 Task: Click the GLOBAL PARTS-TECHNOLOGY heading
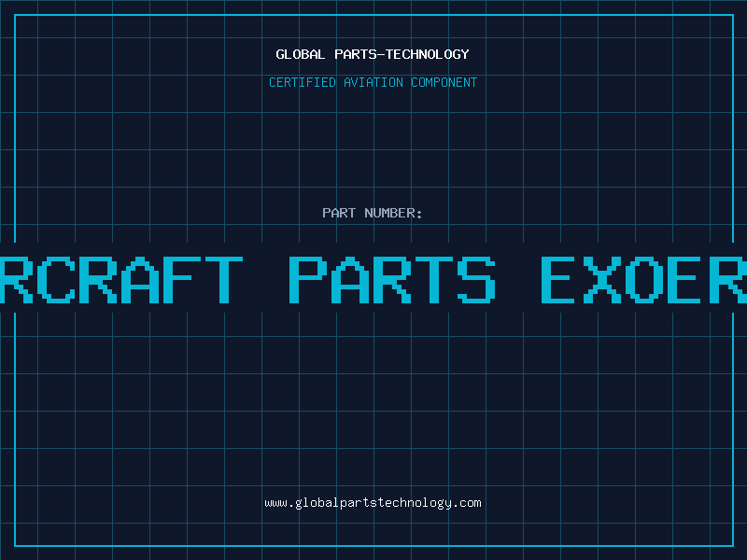point(373,54)
